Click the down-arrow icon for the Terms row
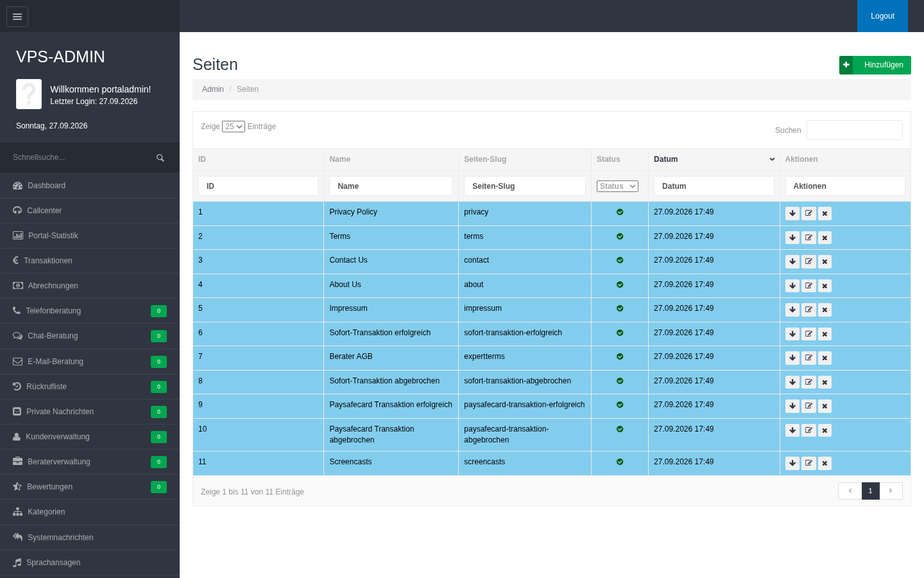Viewport: 924px width, 578px height. (792, 238)
